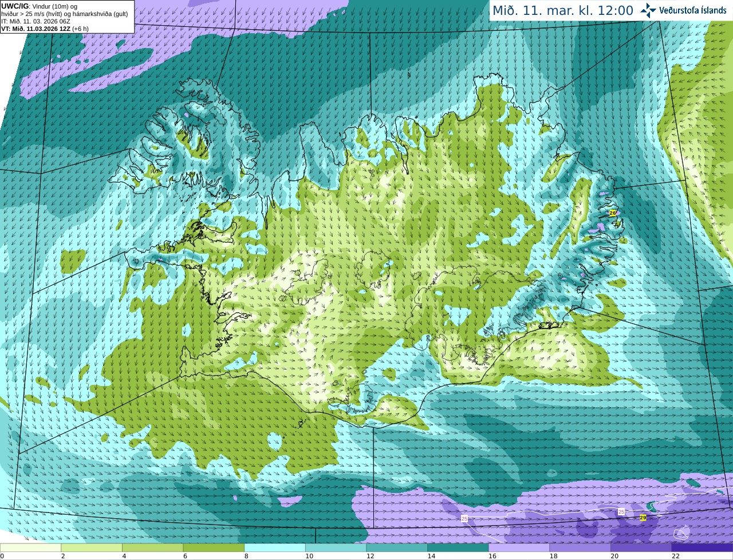Select the 0–2 m/s pale cream legend swatch
This screenshot has height=560, width=733.
30,547
